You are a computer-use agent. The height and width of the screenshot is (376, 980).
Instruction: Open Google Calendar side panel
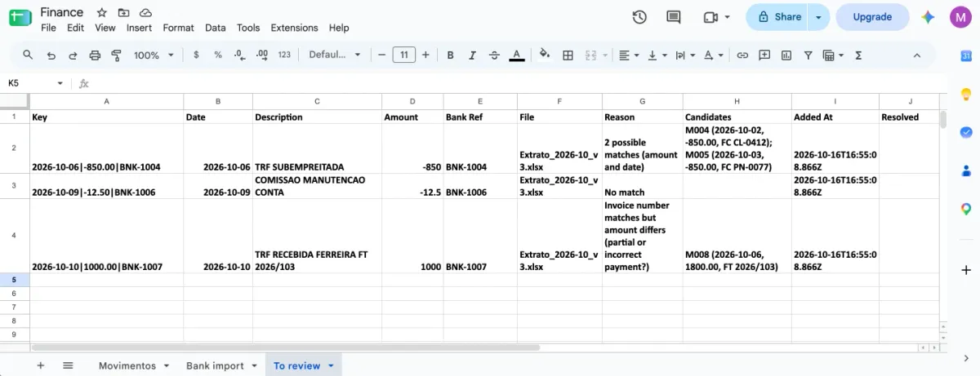click(966, 56)
